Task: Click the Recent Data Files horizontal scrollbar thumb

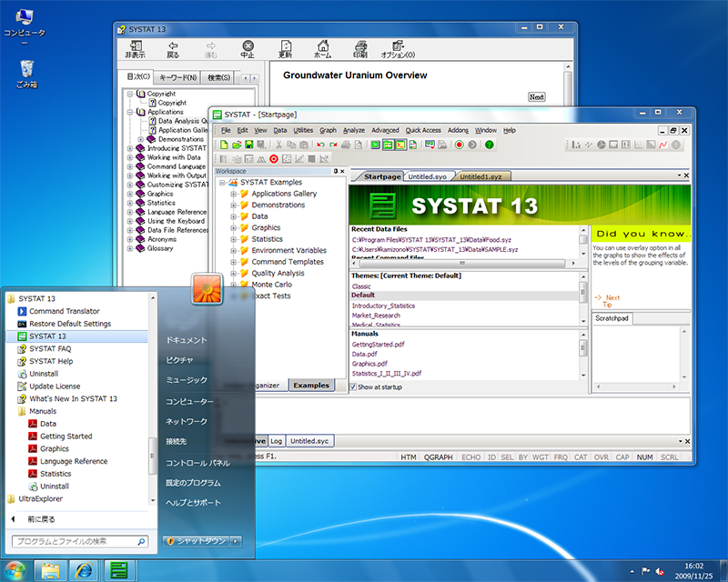Action: [461, 263]
